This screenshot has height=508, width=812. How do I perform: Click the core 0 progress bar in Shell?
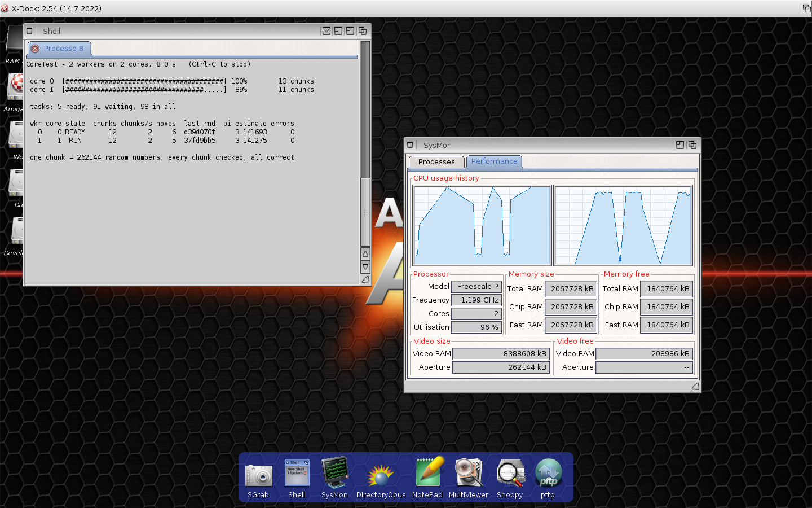(144, 81)
